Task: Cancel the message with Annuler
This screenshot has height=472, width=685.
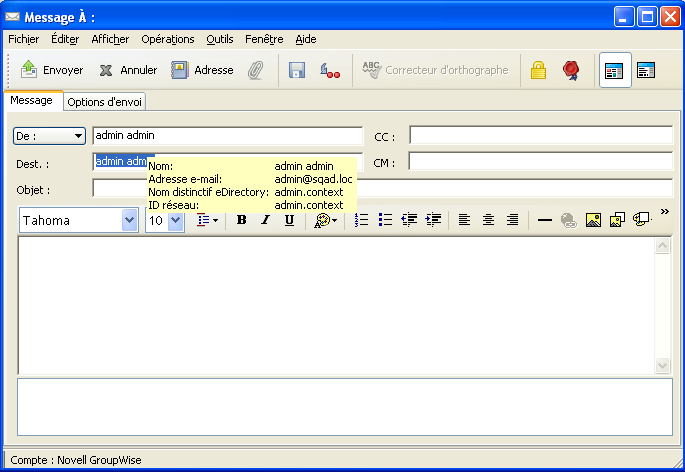Action: click(128, 70)
